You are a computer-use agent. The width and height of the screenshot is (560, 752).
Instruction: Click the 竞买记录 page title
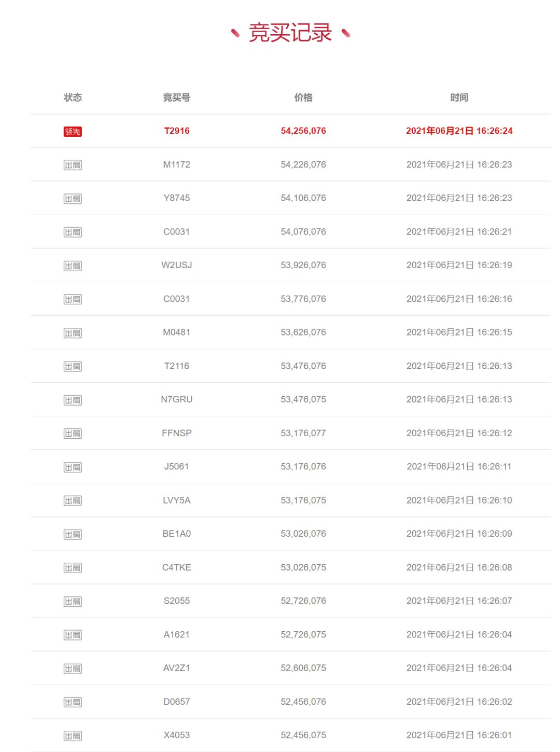(x=290, y=33)
